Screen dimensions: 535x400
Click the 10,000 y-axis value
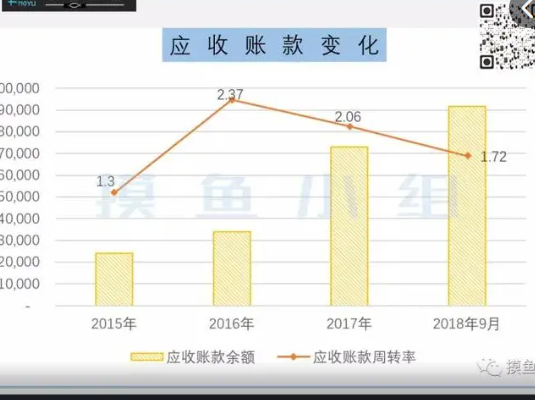click(x=19, y=284)
